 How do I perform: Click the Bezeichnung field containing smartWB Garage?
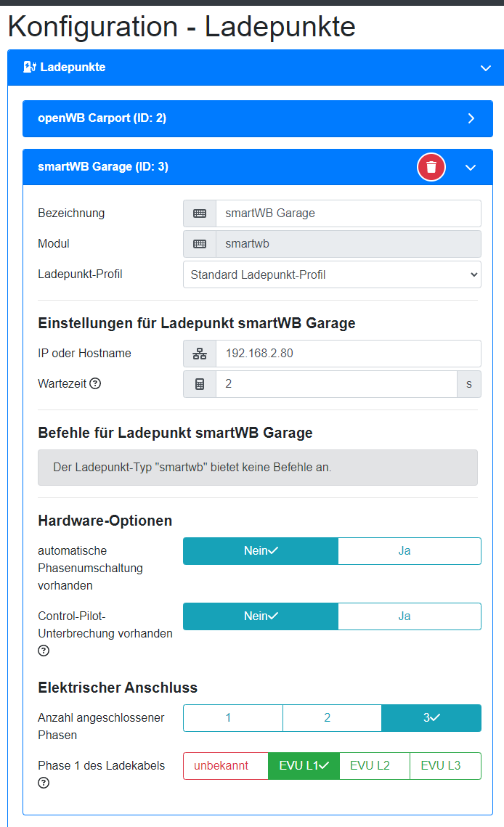pyautogui.click(x=349, y=213)
